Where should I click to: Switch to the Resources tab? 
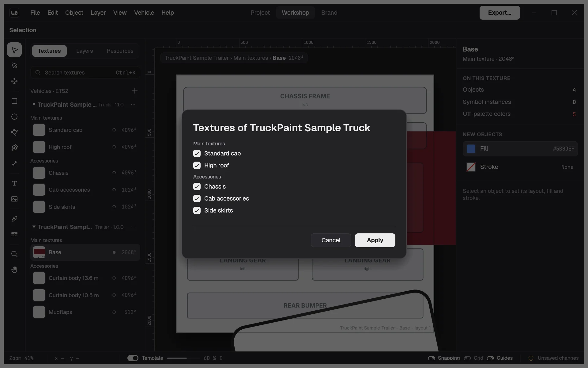[x=120, y=51]
